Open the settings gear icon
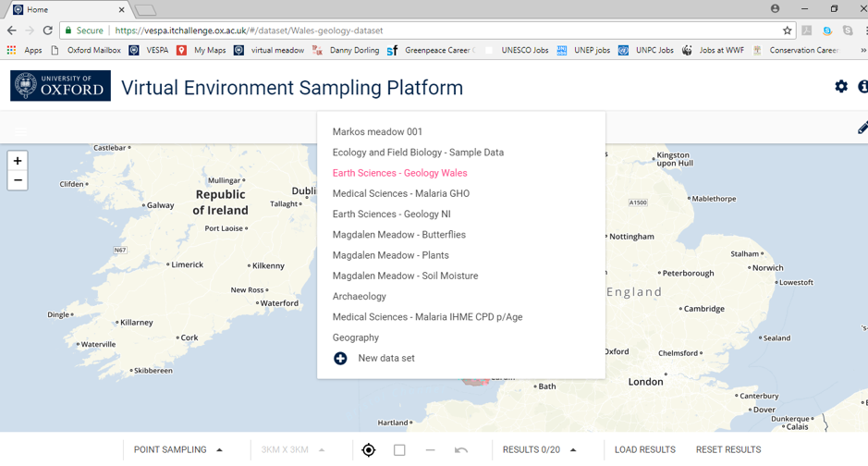 tap(840, 86)
